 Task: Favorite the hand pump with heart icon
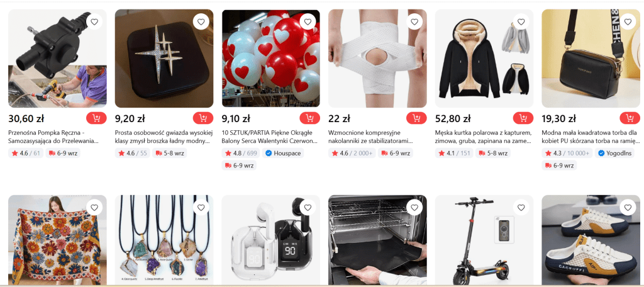pyautogui.click(x=94, y=22)
